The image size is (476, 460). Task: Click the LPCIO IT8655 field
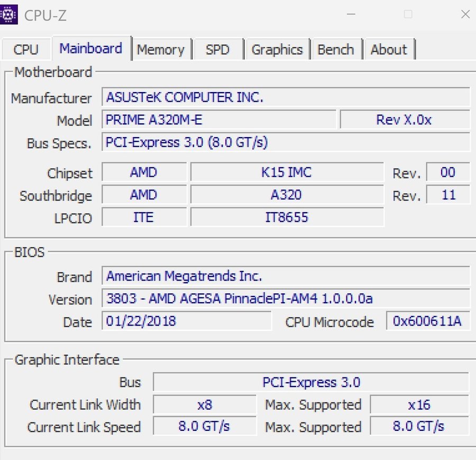(x=287, y=217)
